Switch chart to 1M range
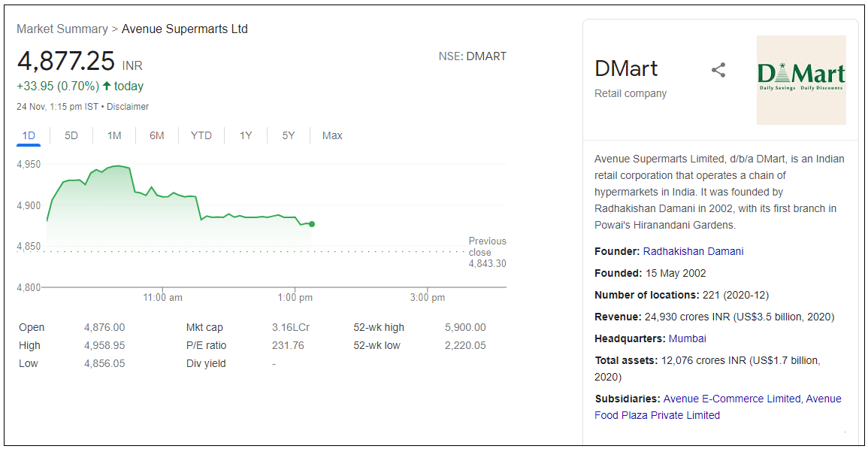 point(114,135)
